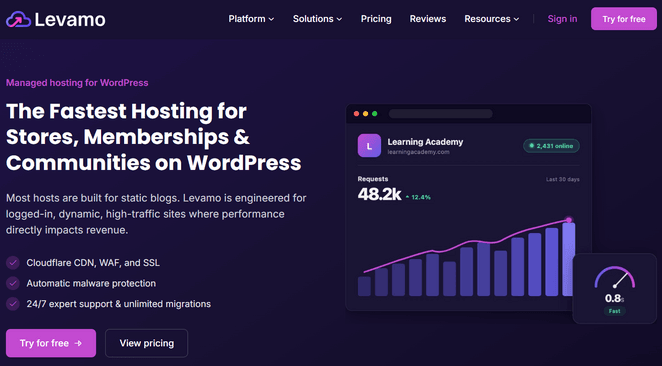Click the hero Try for free button
This screenshot has width=662, height=366.
[x=51, y=343]
